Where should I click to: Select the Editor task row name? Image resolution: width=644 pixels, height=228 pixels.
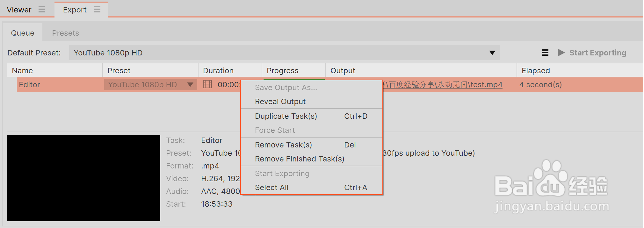pyautogui.click(x=29, y=85)
